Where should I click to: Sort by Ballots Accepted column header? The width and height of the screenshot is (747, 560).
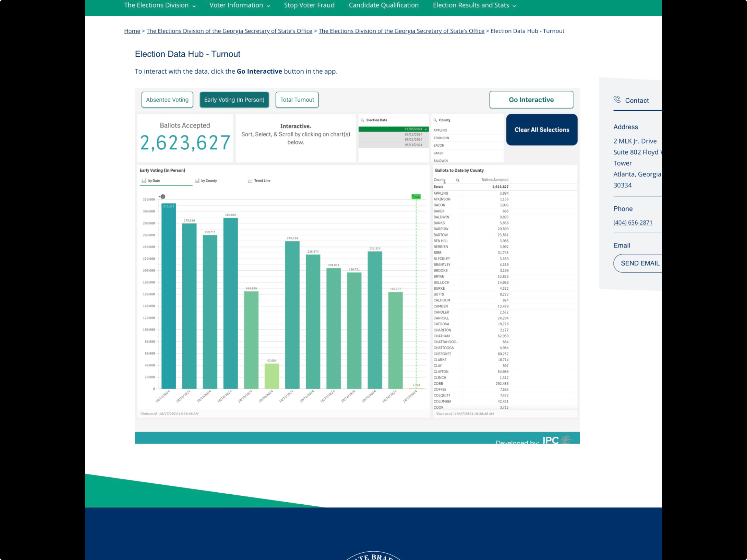click(495, 180)
